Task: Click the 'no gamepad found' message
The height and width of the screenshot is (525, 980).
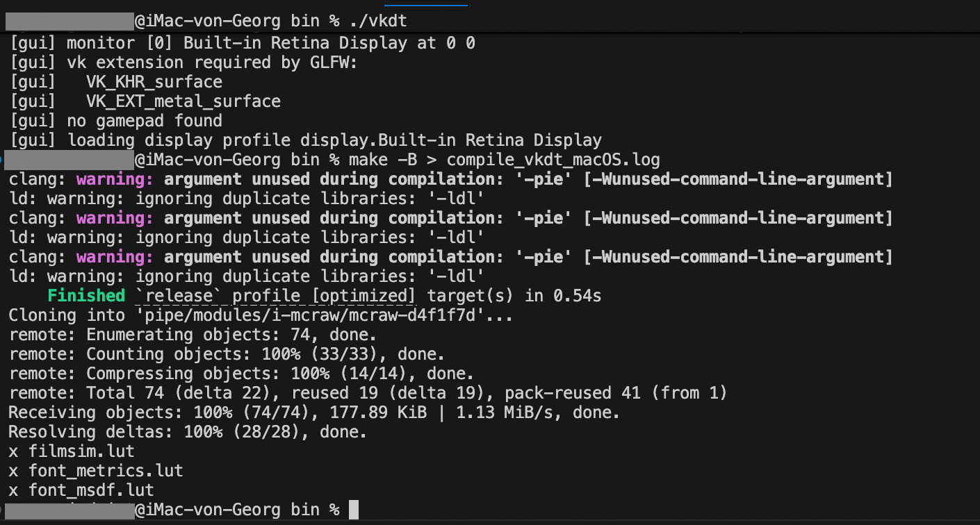Action: pos(145,121)
